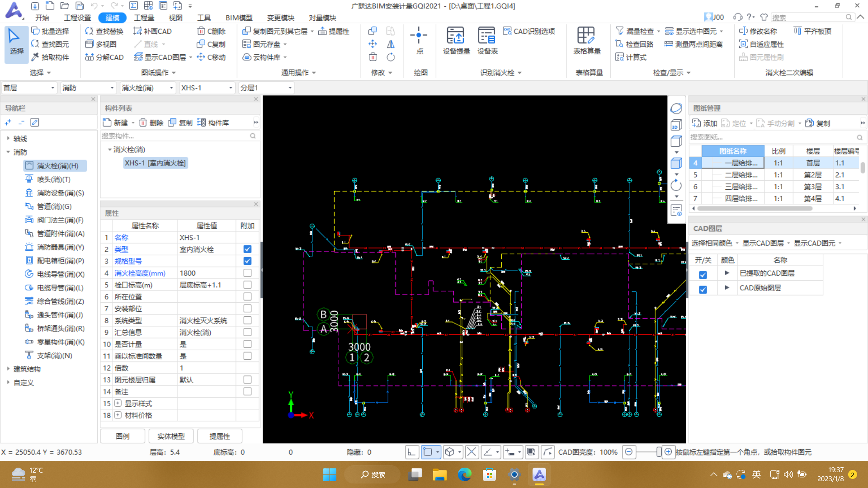Switch to the 工程量 ribbon tab

click(x=144, y=18)
